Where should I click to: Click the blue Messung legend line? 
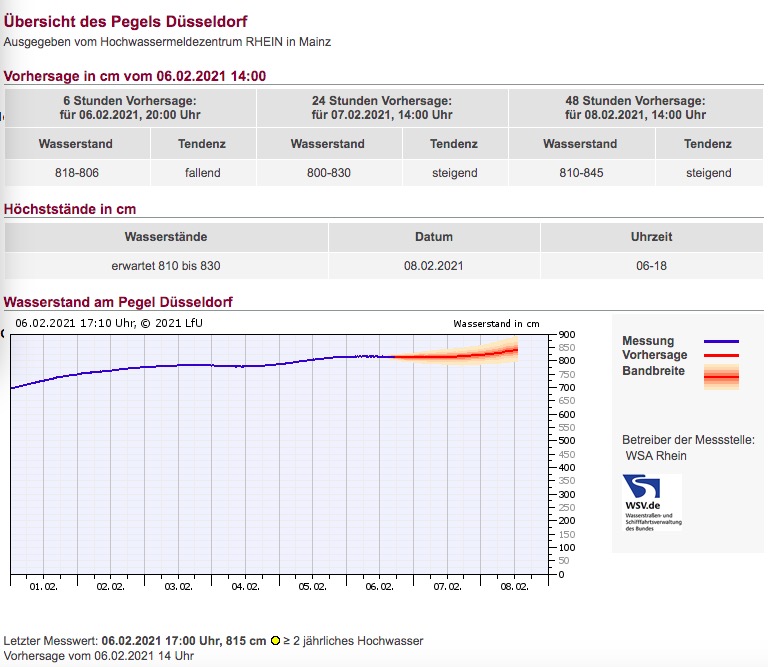point(721,341)
